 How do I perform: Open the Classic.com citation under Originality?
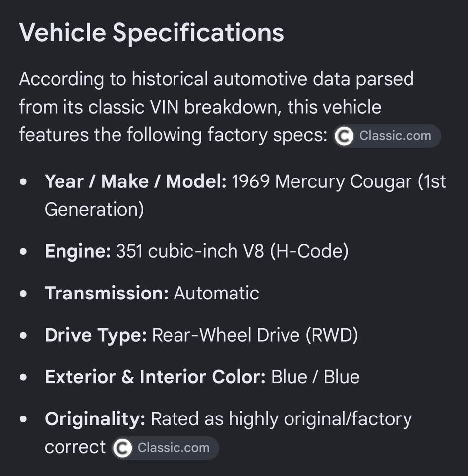point(165,448)
